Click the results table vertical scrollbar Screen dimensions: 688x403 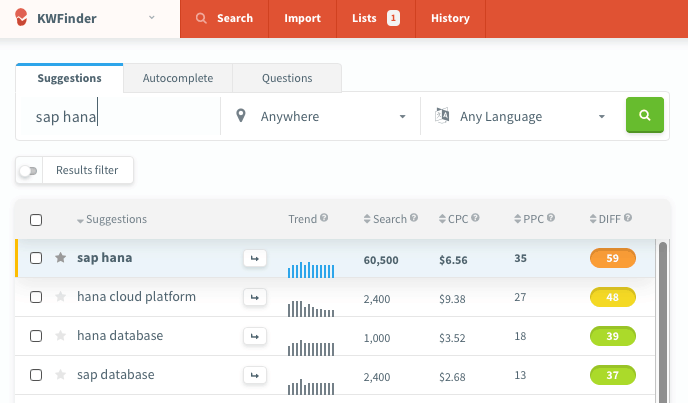663,321
